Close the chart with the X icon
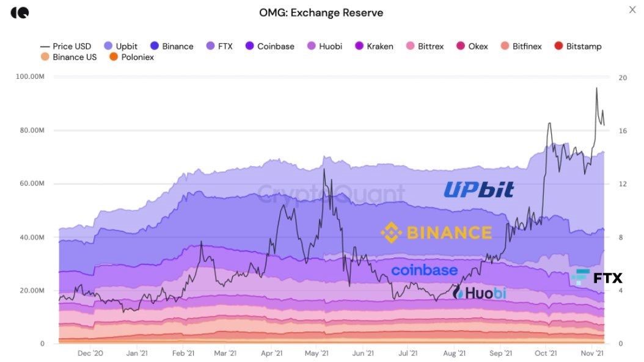The image size is (644, 362). pos(632,10)
